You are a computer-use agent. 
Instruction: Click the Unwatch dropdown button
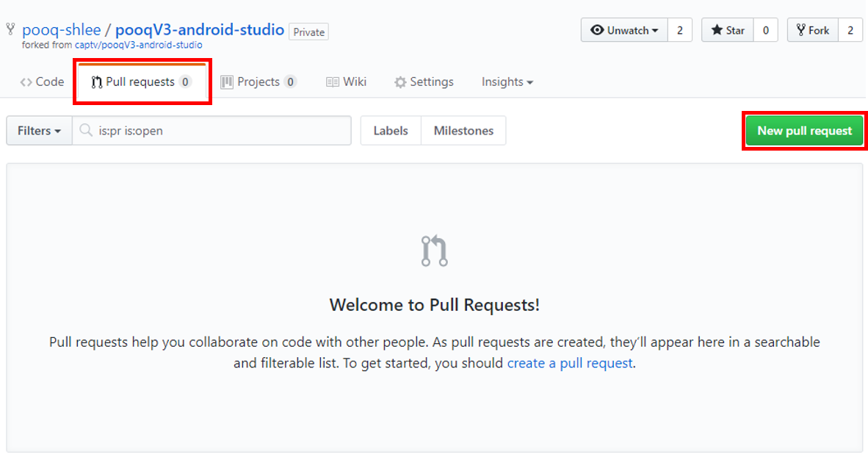(x=624, y=30)
